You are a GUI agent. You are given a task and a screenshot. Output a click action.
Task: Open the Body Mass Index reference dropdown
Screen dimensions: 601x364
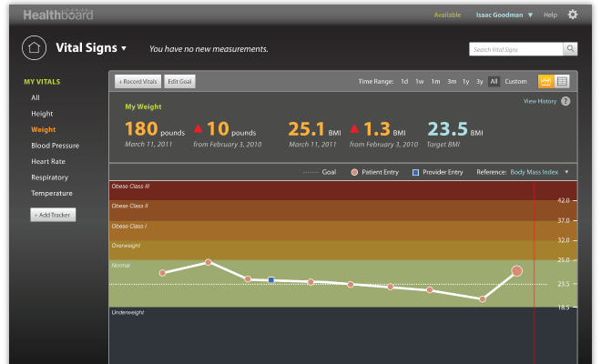[539, 171]
